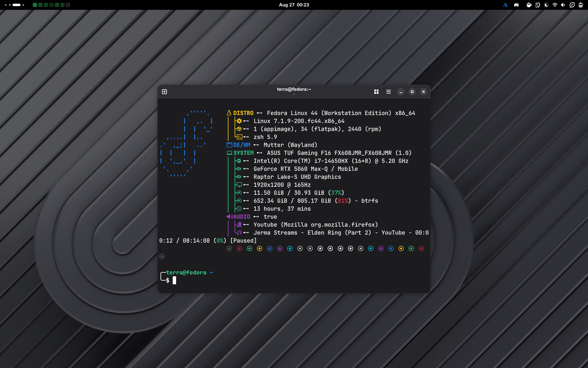Click the 'btrfs' filesystem text
Image resolution: width=588 pixels, height=368 pixels.
coord(370,201)
